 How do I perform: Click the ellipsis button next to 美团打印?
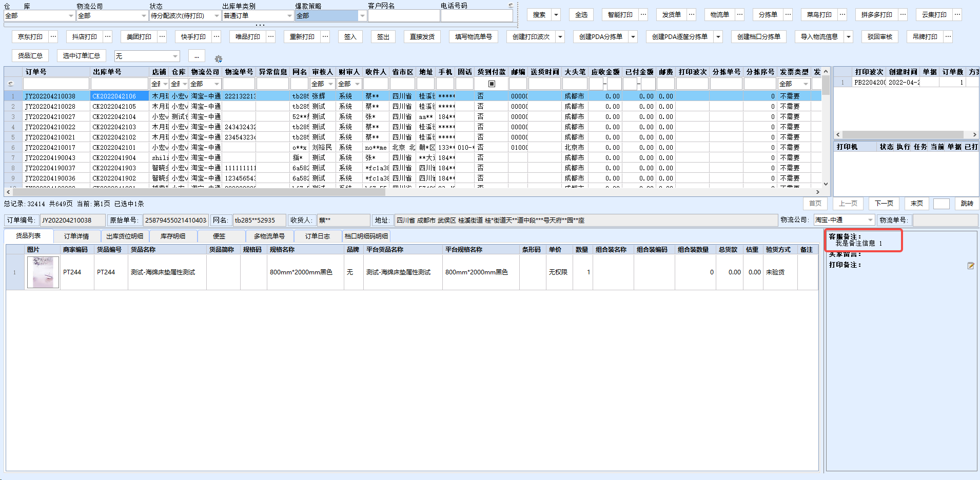(x=162, y=37)
